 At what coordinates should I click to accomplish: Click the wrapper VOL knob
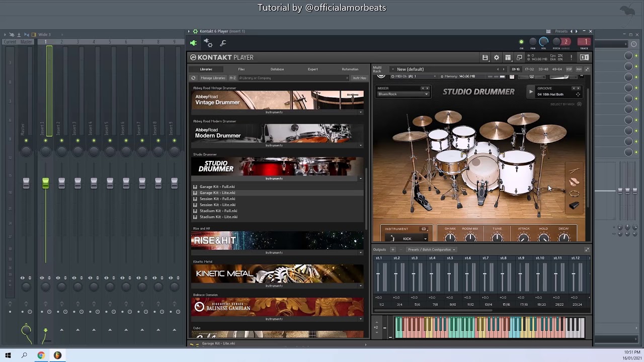(544, 42)
